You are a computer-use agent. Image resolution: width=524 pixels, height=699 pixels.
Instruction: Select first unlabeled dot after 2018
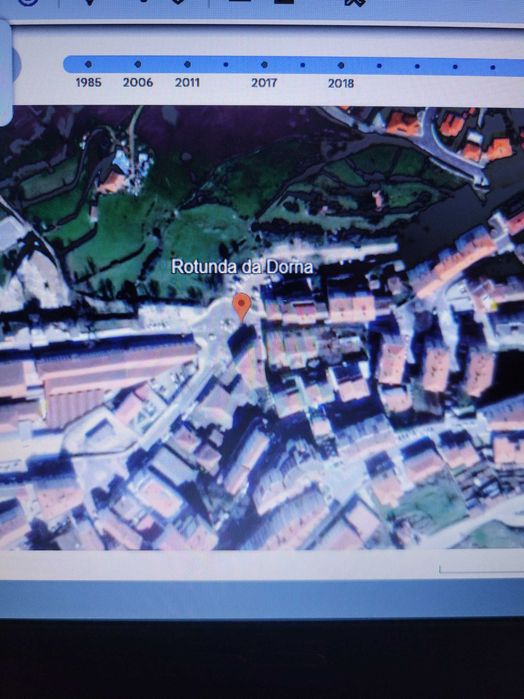(x=379, y=66)
